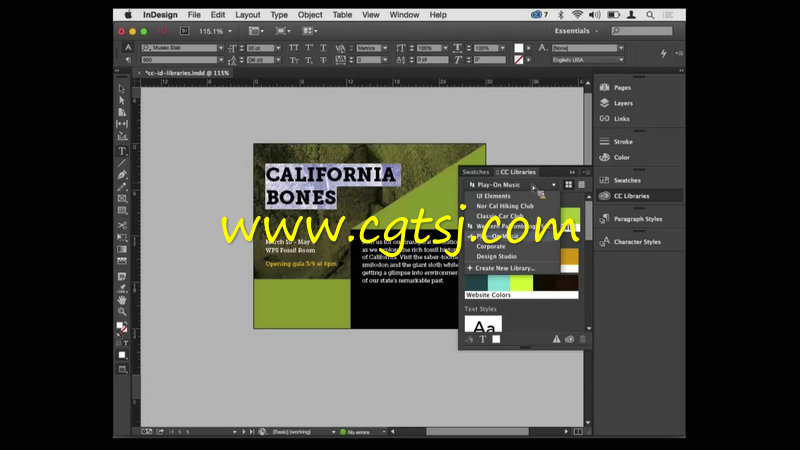Select the Eyedropper tool
This screenshot has width=800, height=450.
click(121, 288)
